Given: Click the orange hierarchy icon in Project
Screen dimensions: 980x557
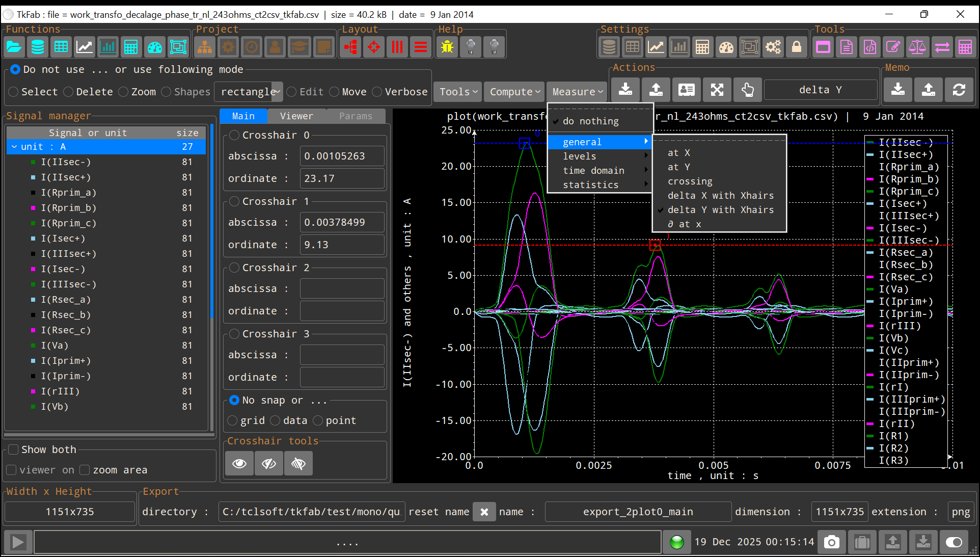Looking at the screenshot, I should (x=205, y=47).
